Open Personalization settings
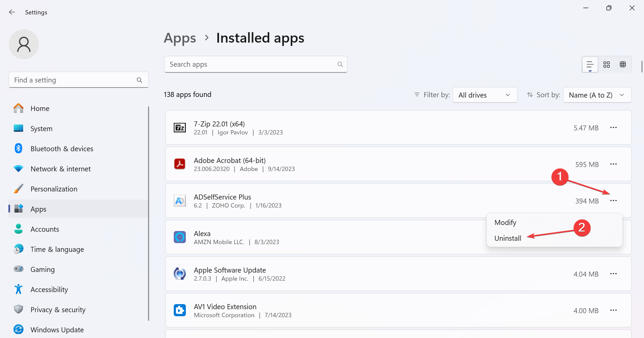This screenshot has width=644, height=338. point(78,189)
